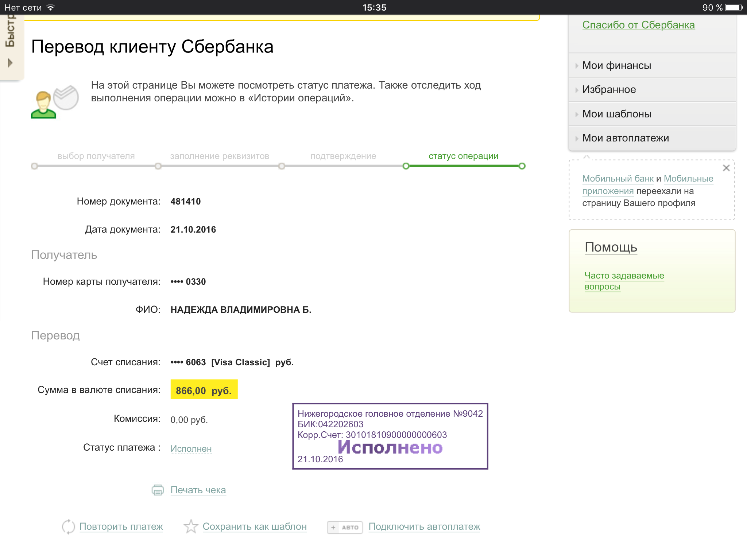Expand the Мои финансы section
747x560 pixels.
(616, 66)
